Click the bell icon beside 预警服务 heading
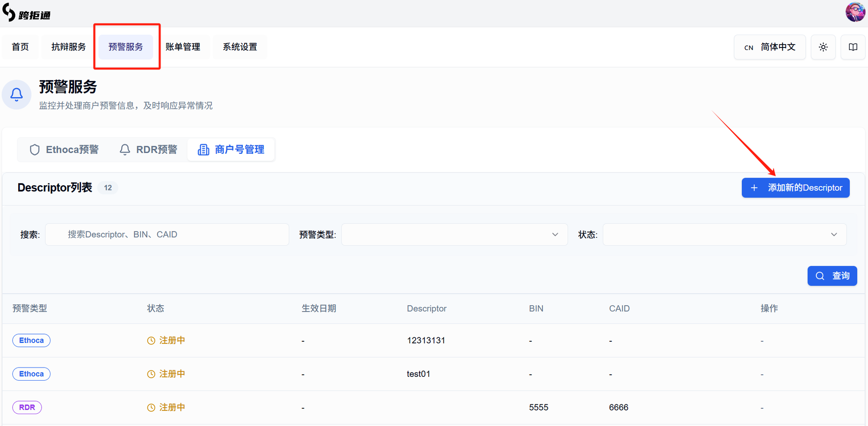The width and height of the screenshot is (868, 426). [x=17, y=95]
